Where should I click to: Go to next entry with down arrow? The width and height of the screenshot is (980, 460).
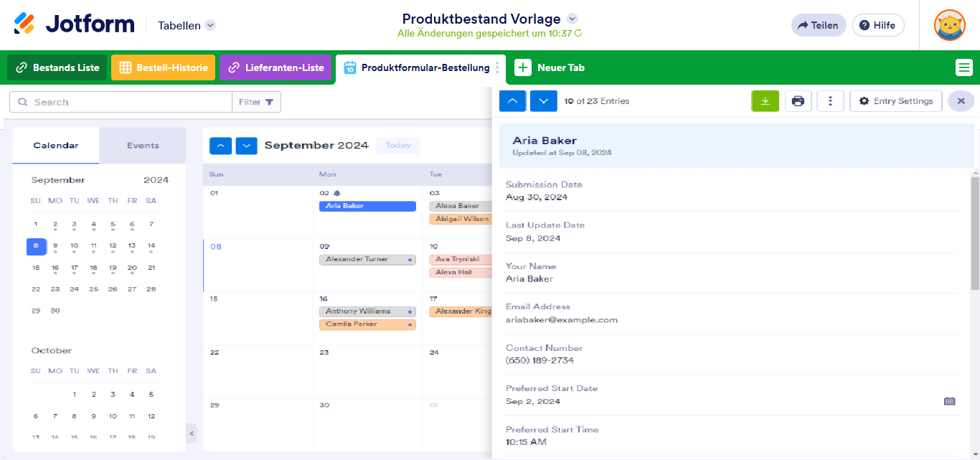(544, 101)
